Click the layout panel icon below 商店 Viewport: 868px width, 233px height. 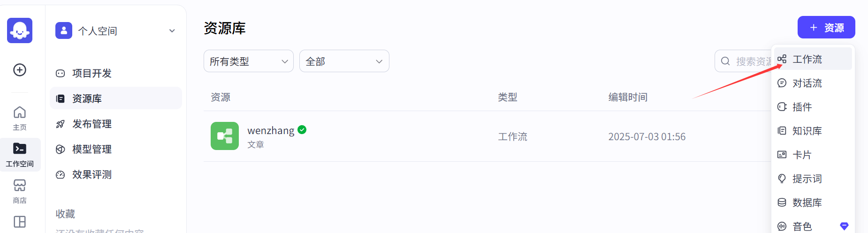coord(20,222)
